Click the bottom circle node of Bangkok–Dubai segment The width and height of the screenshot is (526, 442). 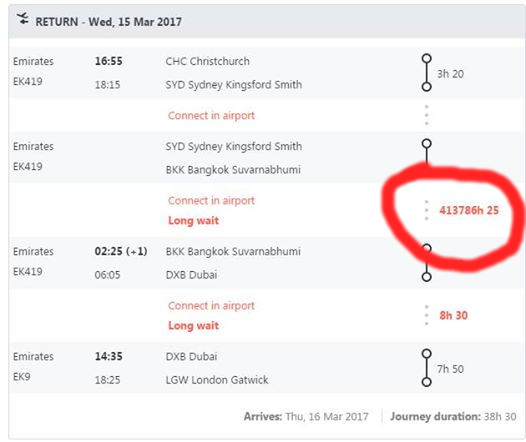click(x=426, y=277)
